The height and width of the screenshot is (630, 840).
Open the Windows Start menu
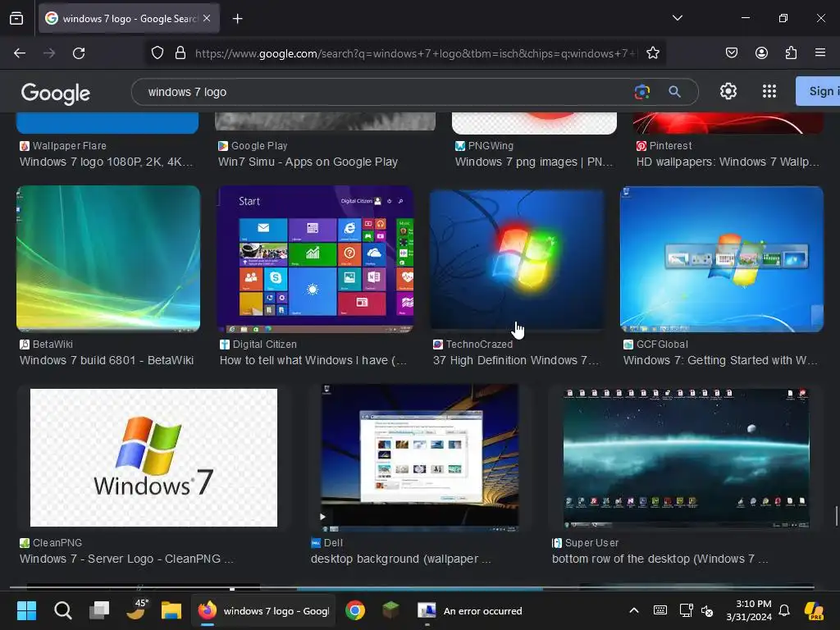tap(26, 610)
